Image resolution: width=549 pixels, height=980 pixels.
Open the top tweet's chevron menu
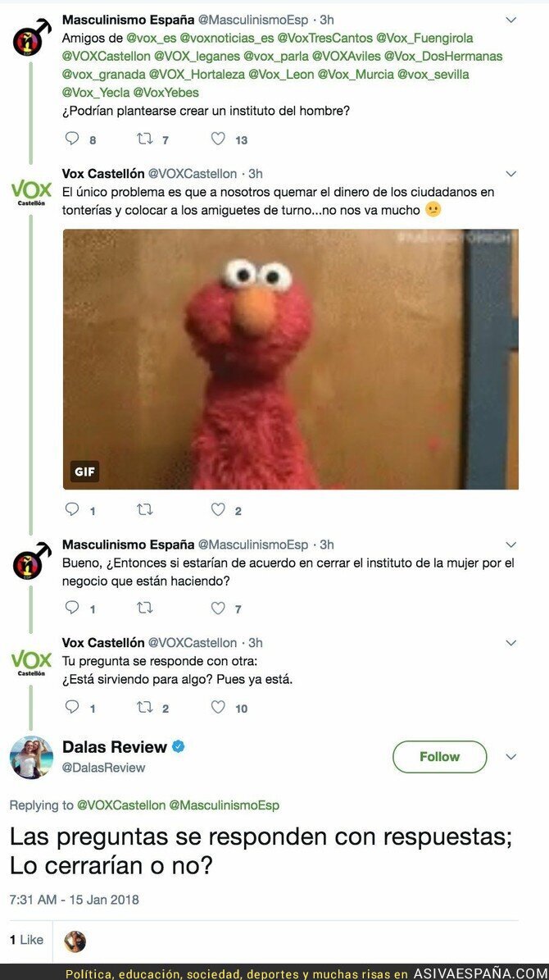pos(511,20)
